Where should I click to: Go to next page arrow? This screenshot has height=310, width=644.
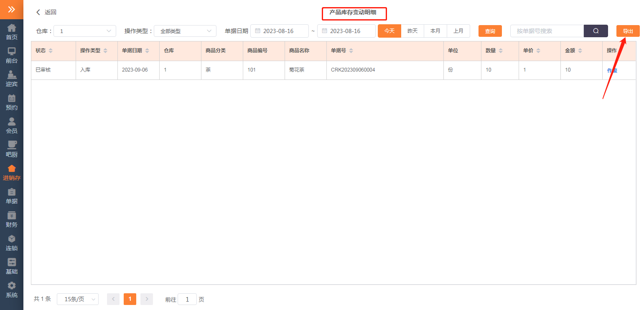pos(147,299)
